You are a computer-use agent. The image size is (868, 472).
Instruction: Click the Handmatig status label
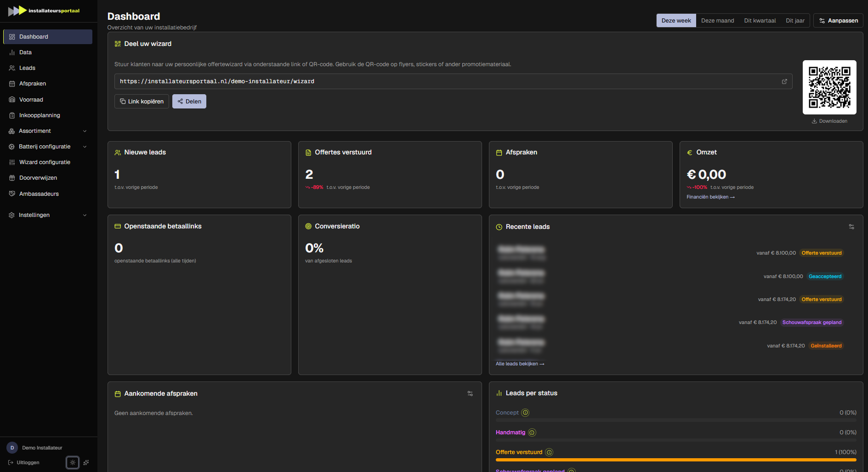pyautogui.click(x=510, y=432)
